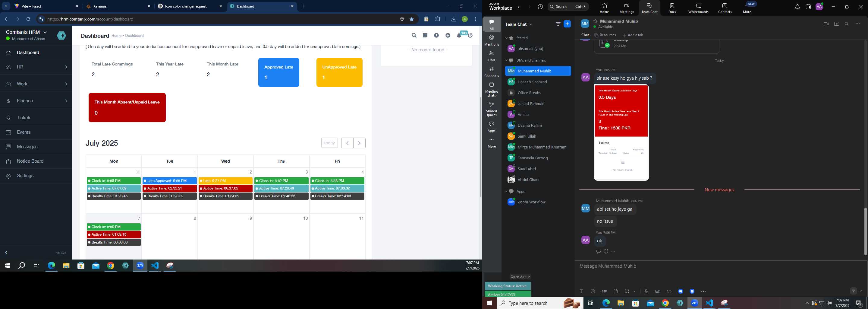The width and height of the screenshot is (868, 309).
Task: Toggle Chrome bookmark star for Dashboard page
Action: [x=411, y=20]
